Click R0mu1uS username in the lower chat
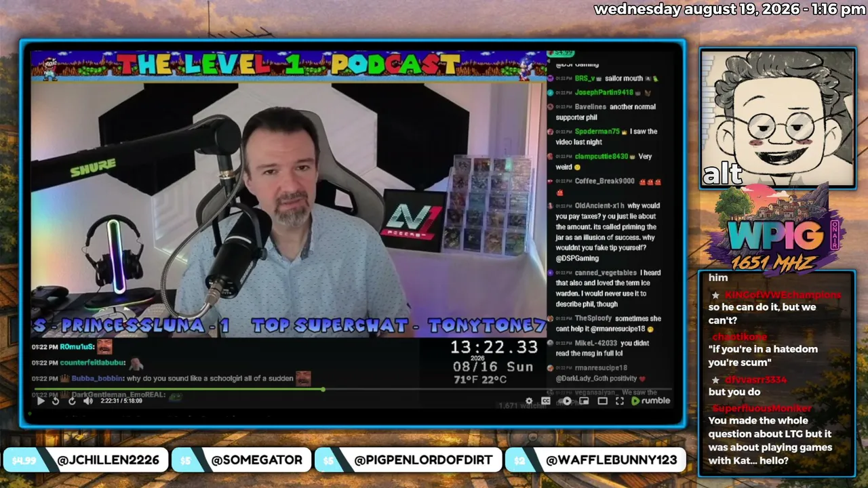 (77, 347)
